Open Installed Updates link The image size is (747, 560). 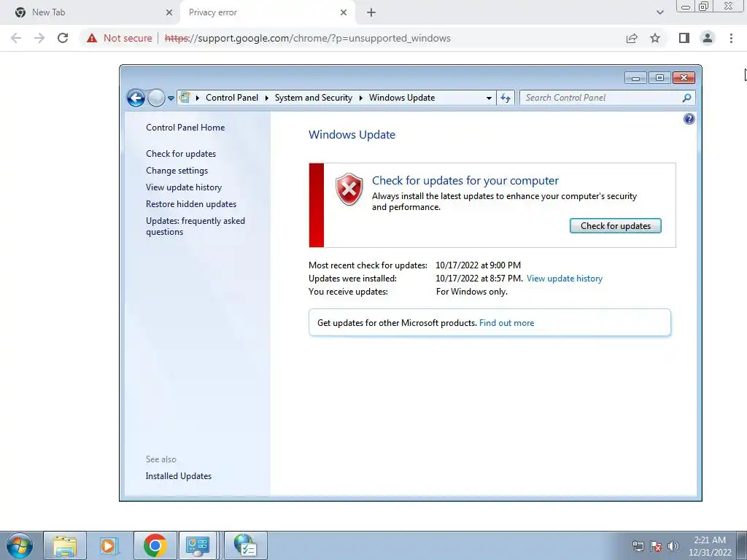[179, 475]
